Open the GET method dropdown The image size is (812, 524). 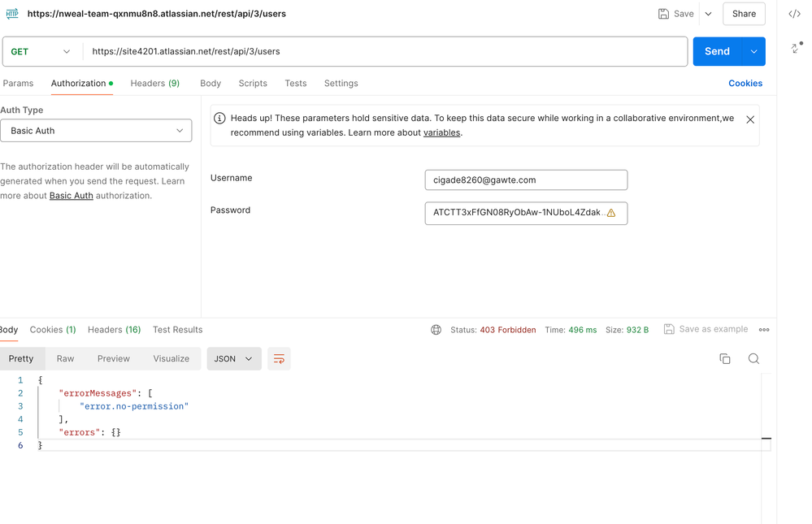[x=41, y=51]
